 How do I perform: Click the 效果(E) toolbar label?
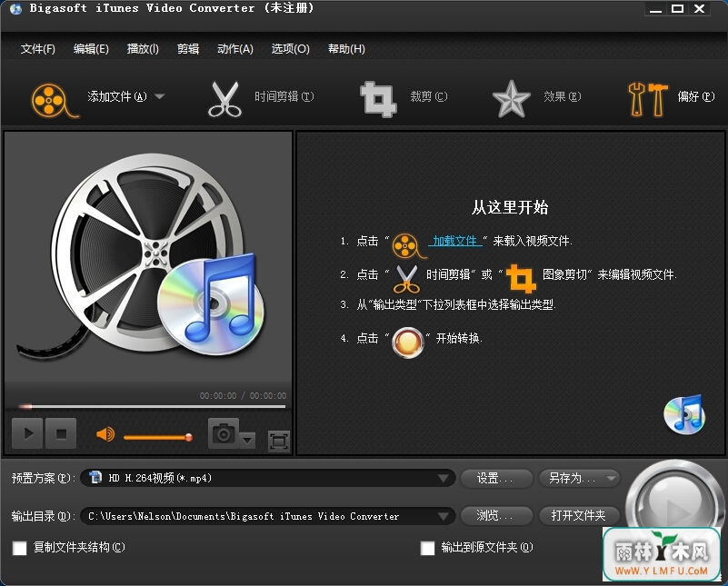563,96
